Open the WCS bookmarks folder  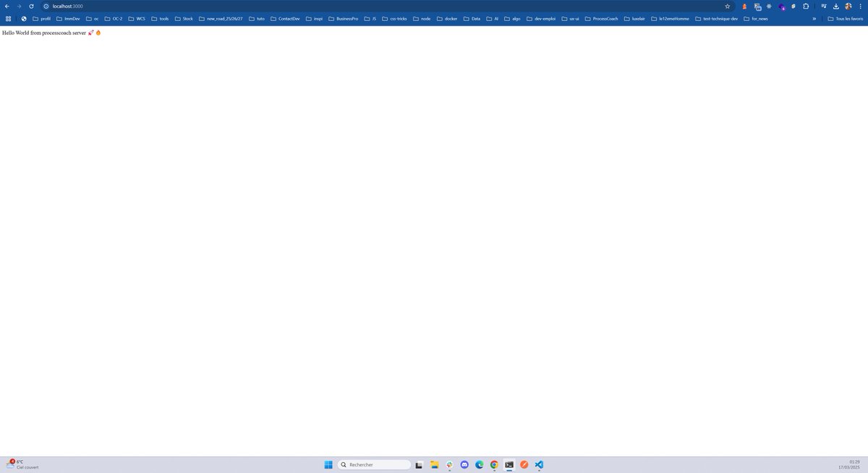coord(137,18)
